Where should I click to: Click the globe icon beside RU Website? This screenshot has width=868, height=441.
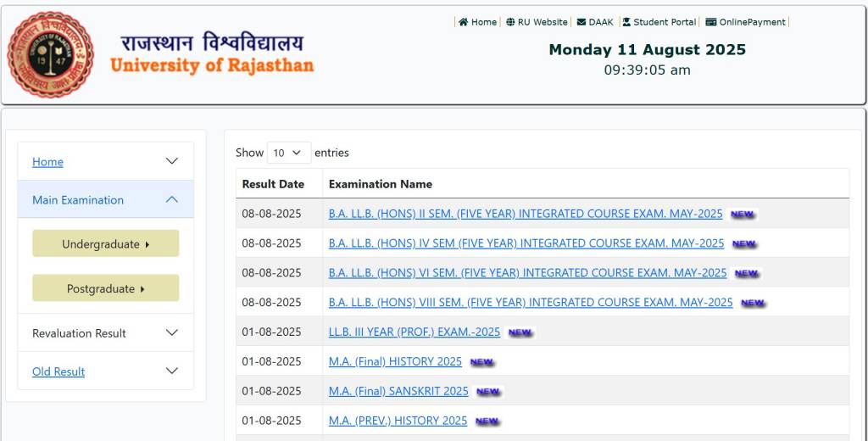click(510, 22)
